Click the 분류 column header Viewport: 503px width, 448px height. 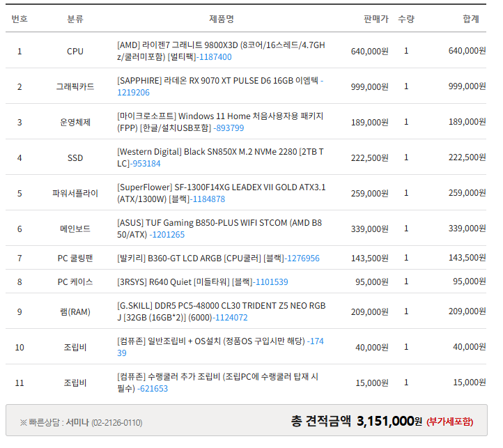point(75,19)
